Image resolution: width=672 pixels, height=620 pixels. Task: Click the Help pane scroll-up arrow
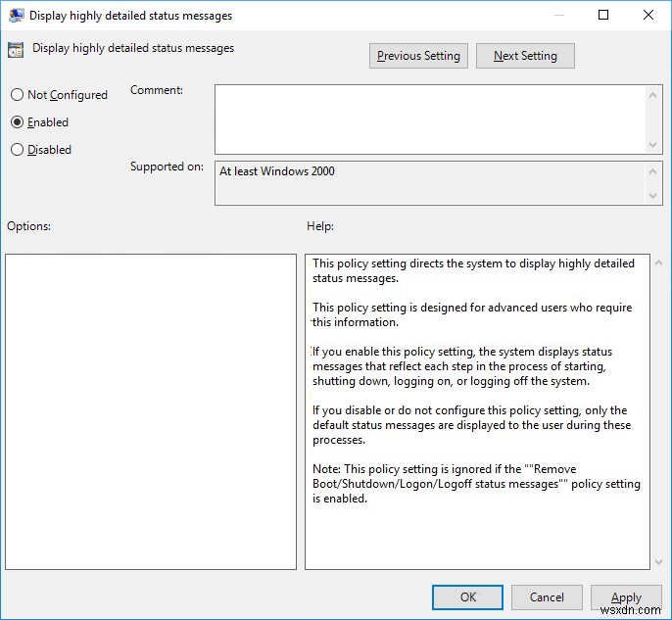[658, 262]
